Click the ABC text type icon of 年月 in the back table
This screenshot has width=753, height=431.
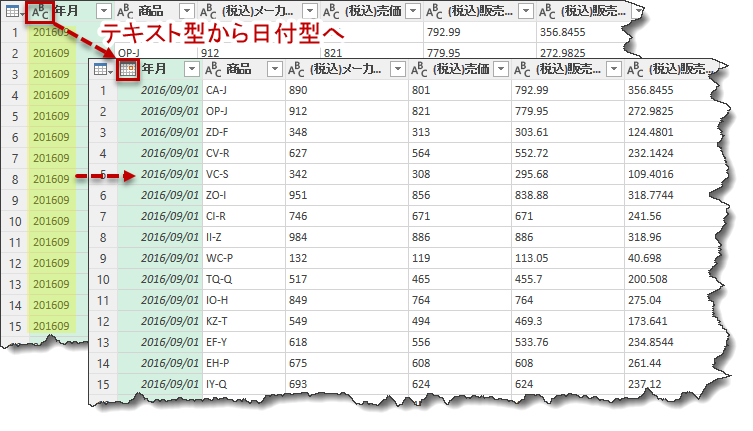(40, 12)
